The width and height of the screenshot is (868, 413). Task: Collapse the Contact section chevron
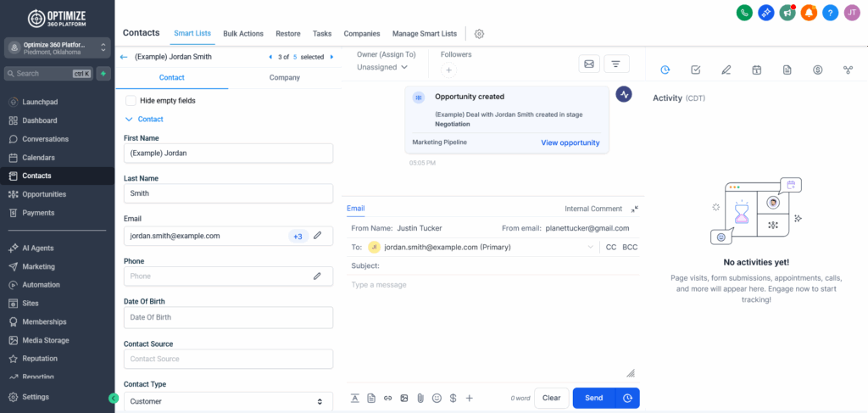click(129, 119)
